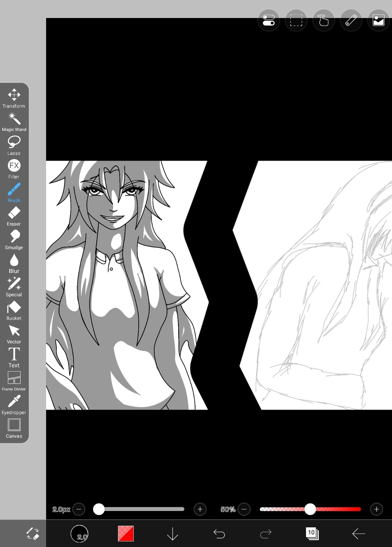Add text with the Text tool
392x547 pixels.
click(x=14, y=357)
